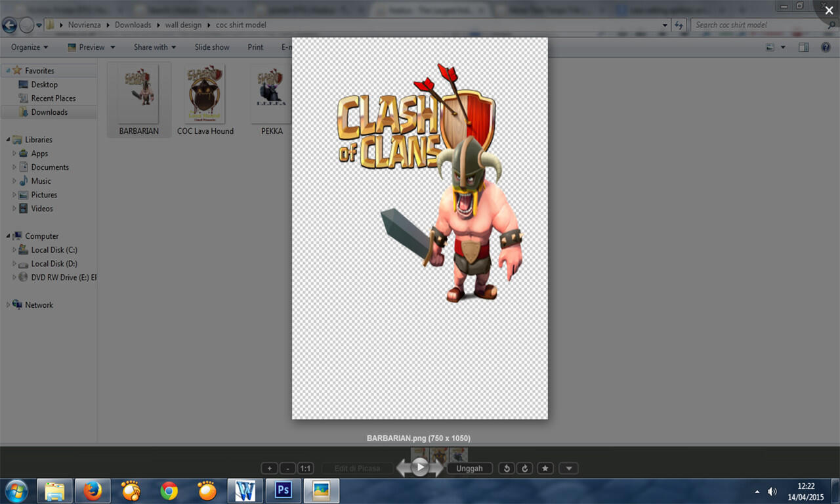This screenshot has width=840, height=504.
Task: Open the Share with menu
Action: [155, 47]
